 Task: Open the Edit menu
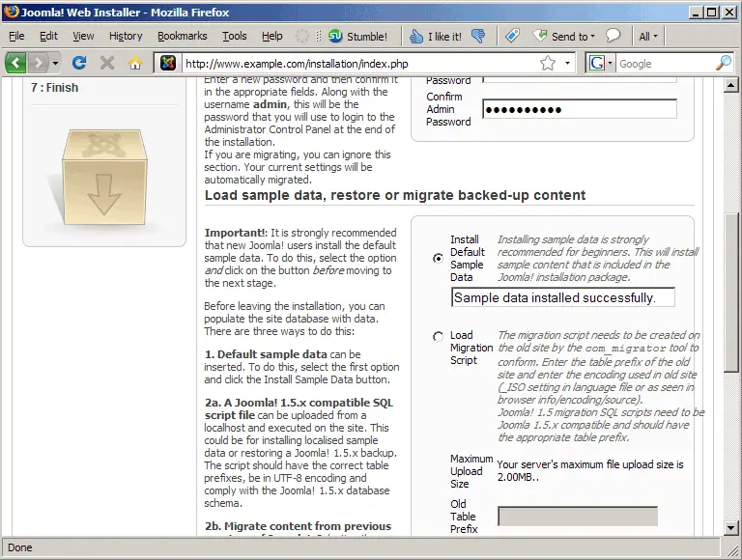pyautogui.click(x=48, y=36)
